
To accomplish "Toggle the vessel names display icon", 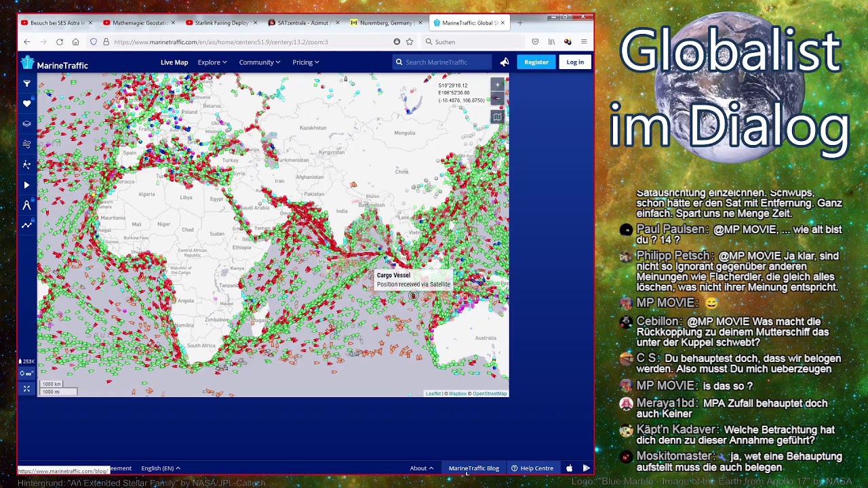I will 27,373.
